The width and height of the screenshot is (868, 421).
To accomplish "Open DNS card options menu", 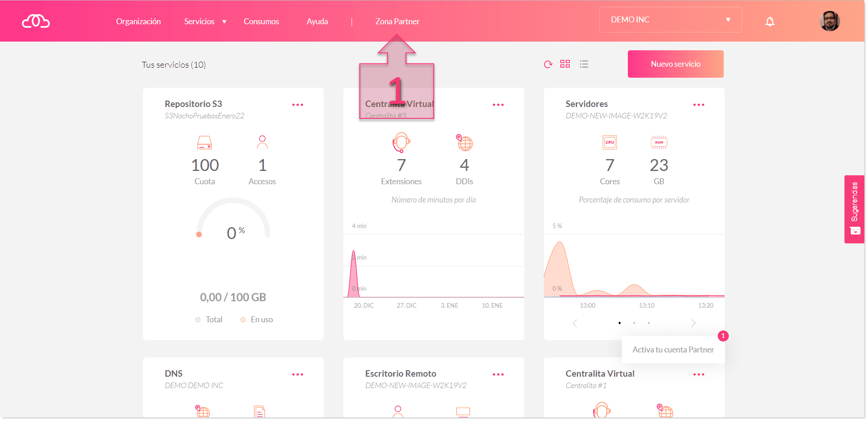I will (298, 374).
